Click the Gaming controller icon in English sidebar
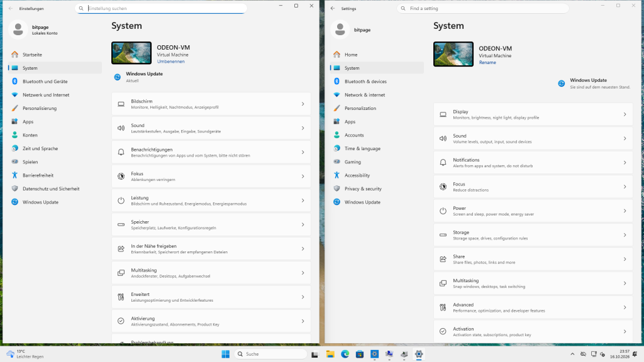 tap(337, 162)
